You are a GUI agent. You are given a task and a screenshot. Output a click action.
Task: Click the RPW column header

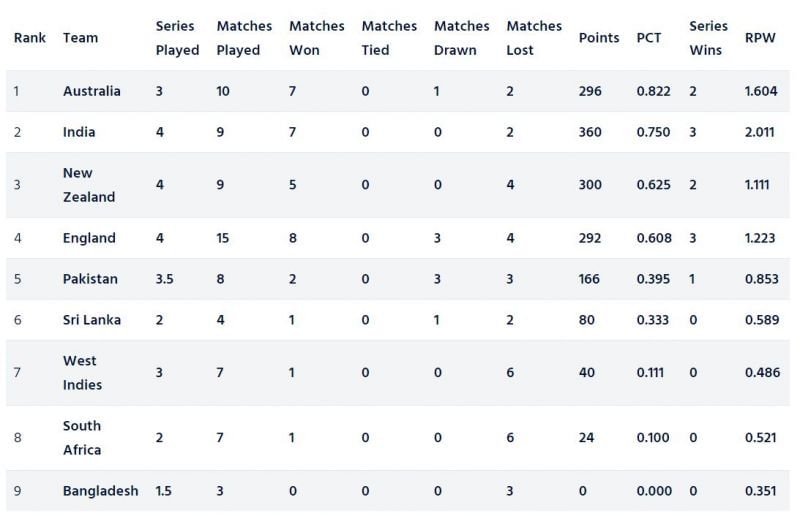(x=759, y=38)
